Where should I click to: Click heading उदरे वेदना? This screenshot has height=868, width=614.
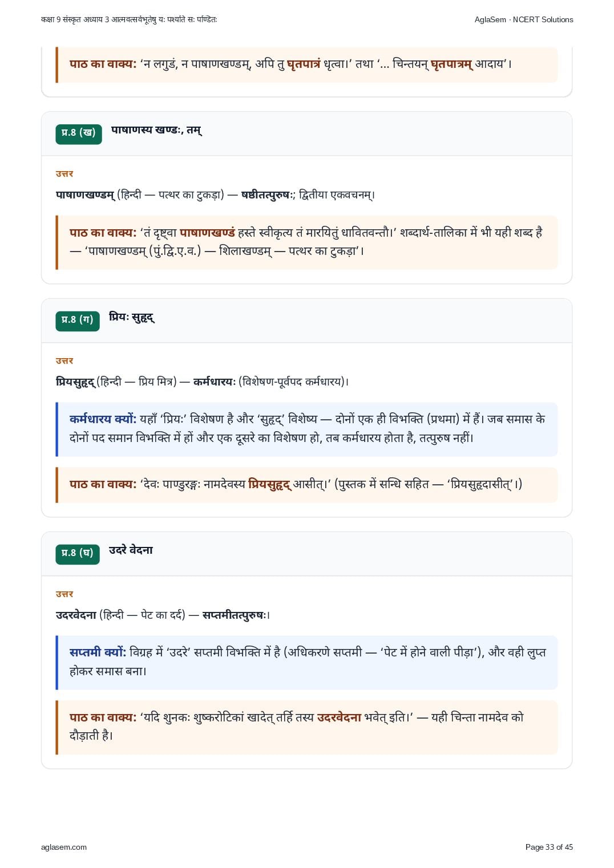point(131,550)
